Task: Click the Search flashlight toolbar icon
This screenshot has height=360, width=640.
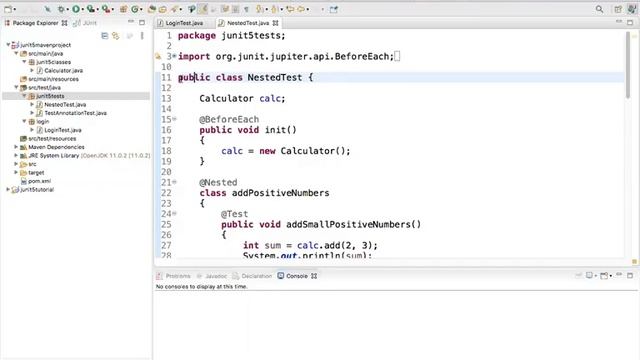Action: (x=175, y=9)
